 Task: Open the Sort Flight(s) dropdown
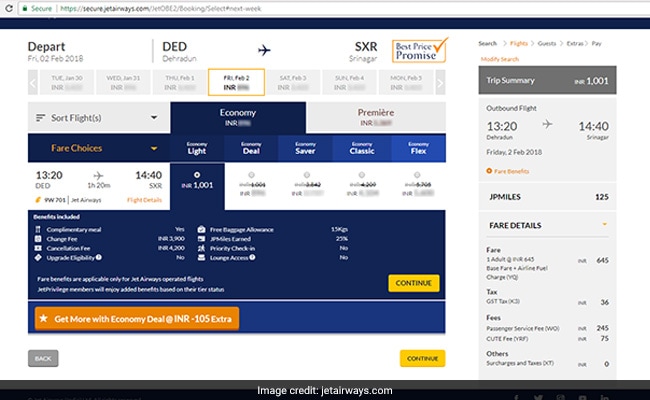point(99,118)
